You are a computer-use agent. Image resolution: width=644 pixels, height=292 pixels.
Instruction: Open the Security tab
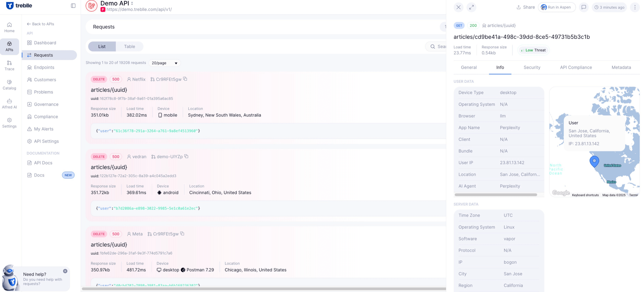click(x=532, y=67)
